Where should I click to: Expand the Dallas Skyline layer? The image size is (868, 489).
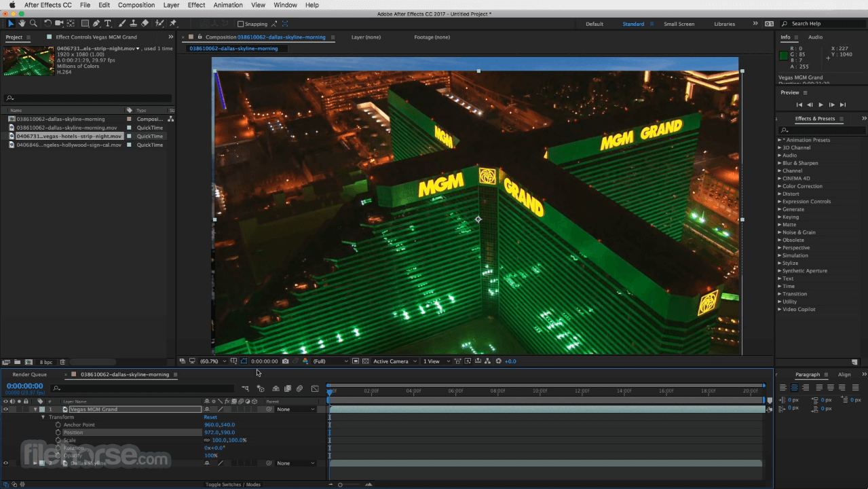[x=35, y=463]
